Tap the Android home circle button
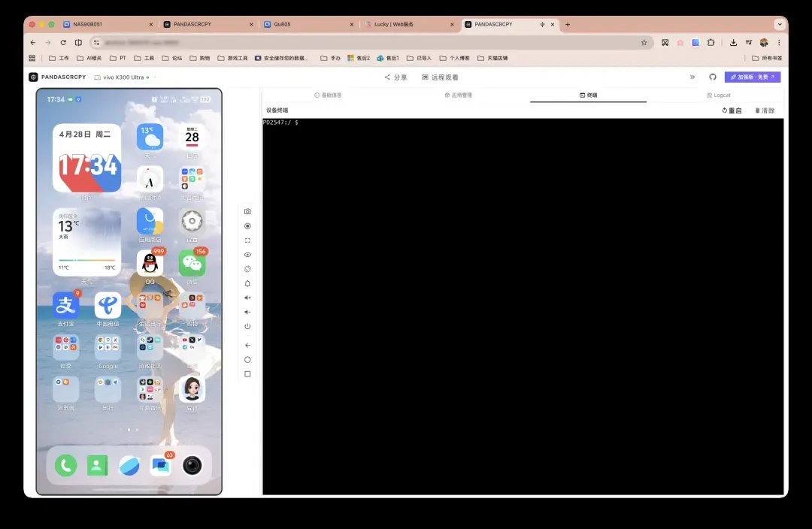The width and height of the screenshot is (812, 529). pyautogui.click(x=247, y=360)
